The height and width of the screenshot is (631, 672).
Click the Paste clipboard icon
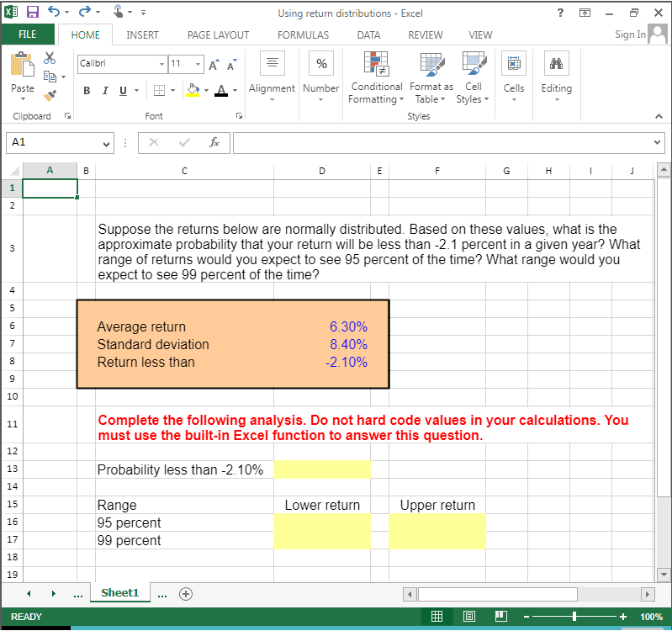[22, 65]
